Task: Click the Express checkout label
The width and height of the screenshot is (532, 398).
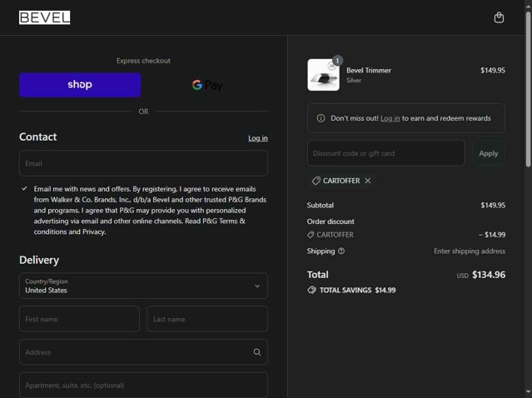Action: (x=143, y=61)
